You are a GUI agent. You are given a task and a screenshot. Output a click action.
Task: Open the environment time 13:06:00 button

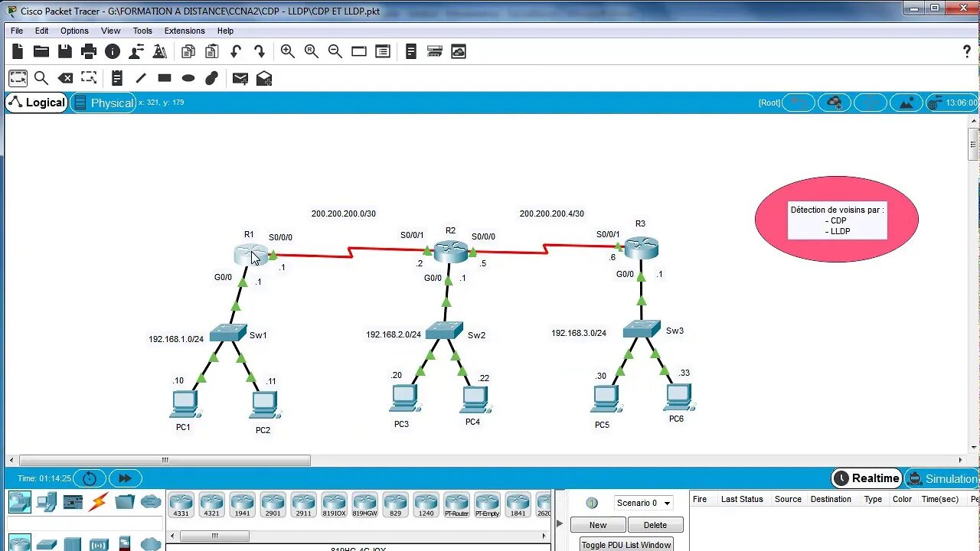[x=953, y=103]
